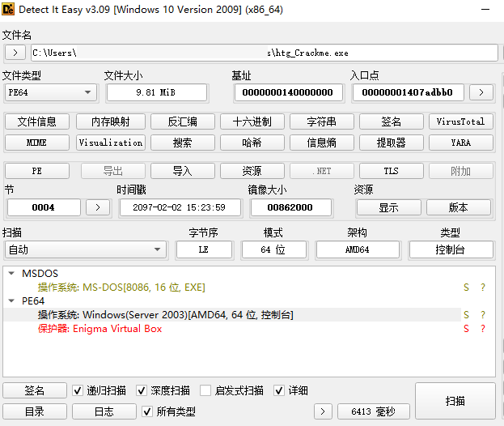This screenshot has width=504, height=426.
Task: Click the S marker on the Windows(Server 2003) row
Action: 466,315
